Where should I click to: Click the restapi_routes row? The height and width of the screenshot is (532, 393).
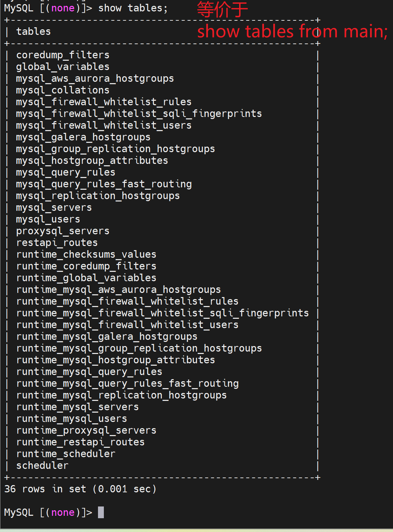pos(57,243)
